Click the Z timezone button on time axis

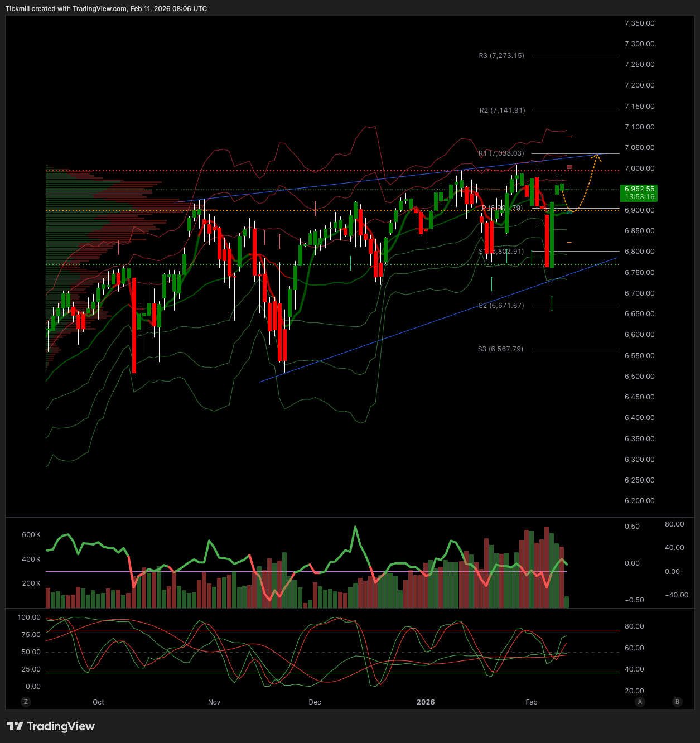point(26,702)
